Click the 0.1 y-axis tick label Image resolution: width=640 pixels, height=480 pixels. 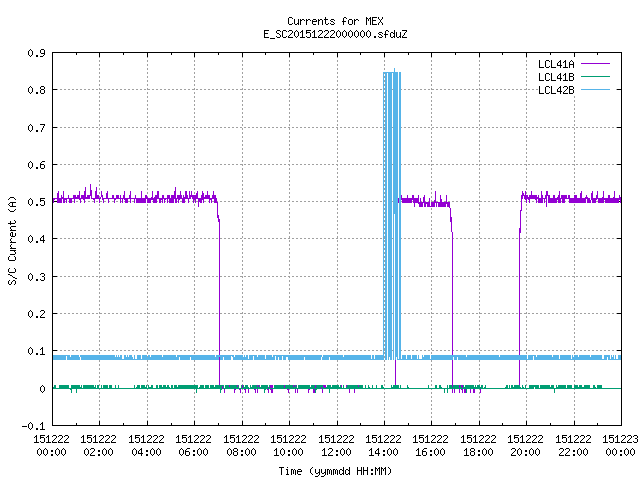tap(36, 351)
